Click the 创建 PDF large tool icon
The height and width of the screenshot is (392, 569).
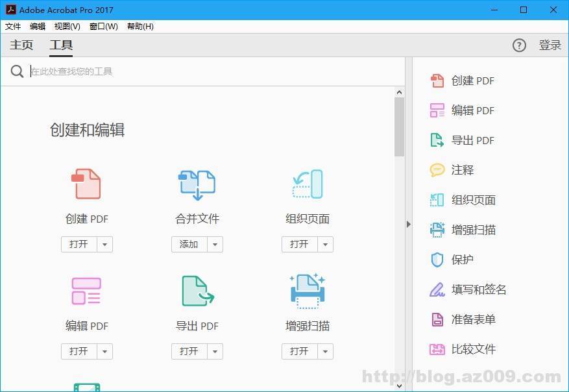tap(86, 184)
